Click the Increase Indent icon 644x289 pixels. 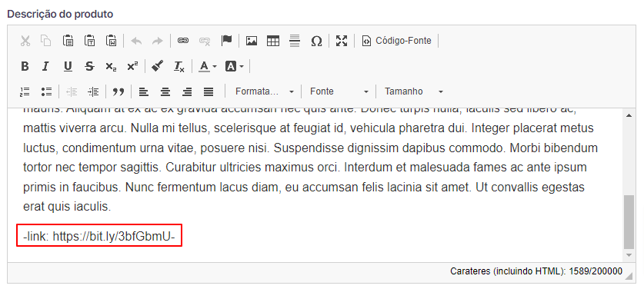tap(93, 91)
